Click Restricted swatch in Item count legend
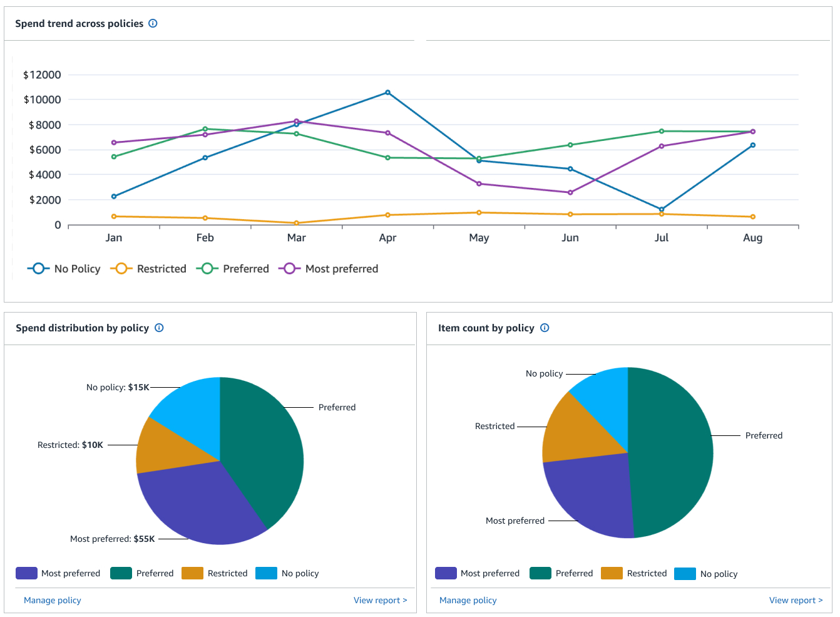This screenshot has height=617, width=840. [612, 573]
